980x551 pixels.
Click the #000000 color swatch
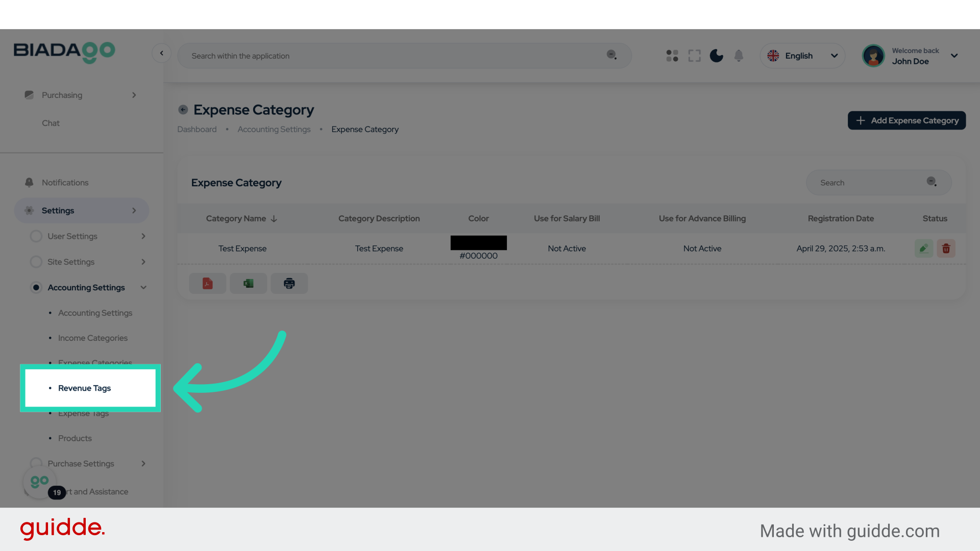pos(478,243)
